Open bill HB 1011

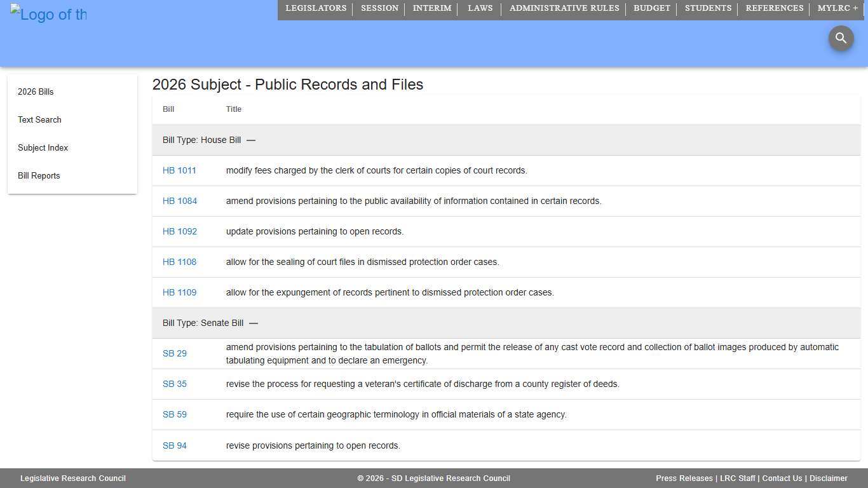[179, 170]
